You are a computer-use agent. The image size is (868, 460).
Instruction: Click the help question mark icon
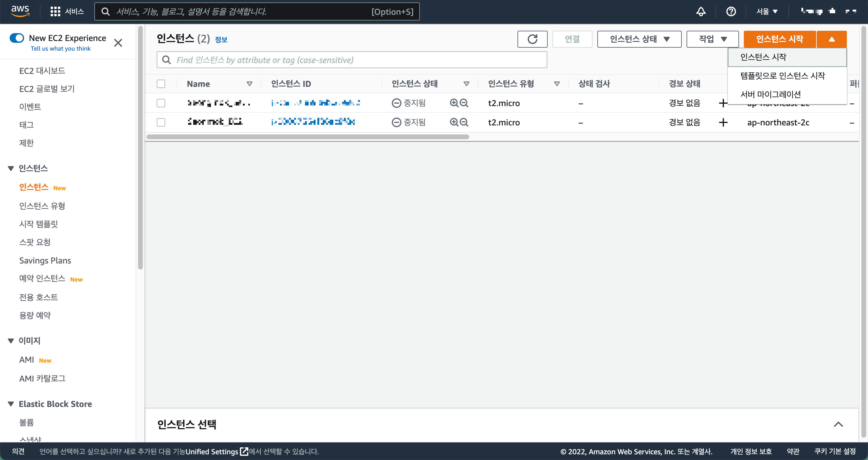731,11
